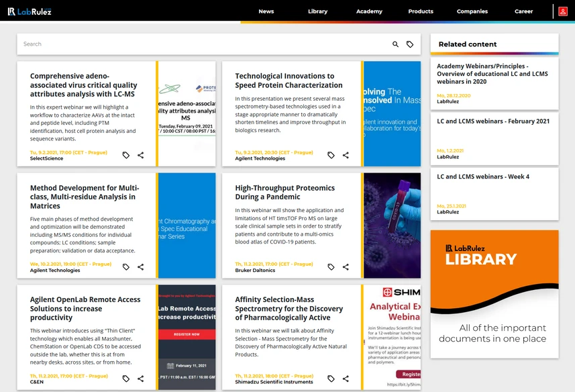Open the Library menu item
The width and height of the screenshot is (575, 392).
[317, 11]
